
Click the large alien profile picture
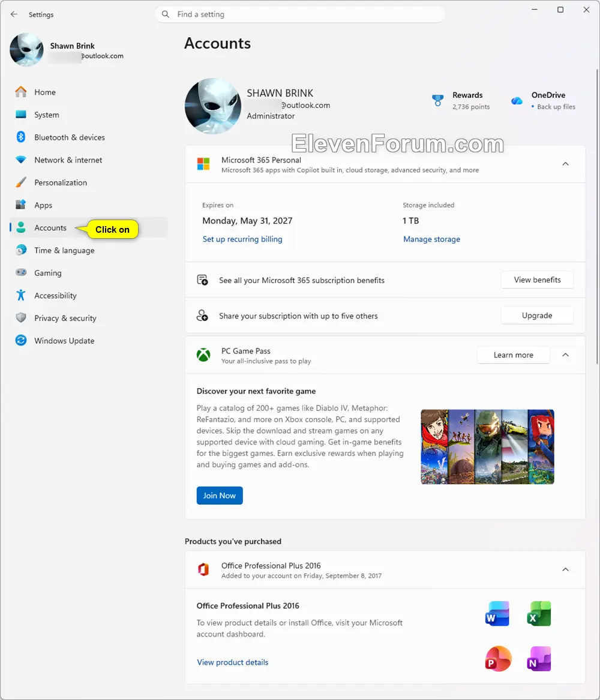[213, 106]
